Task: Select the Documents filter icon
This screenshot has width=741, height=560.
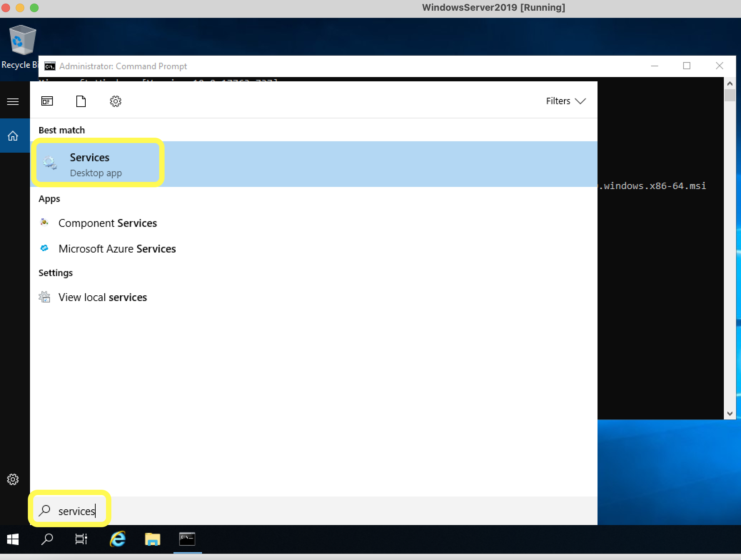Action: (x=81, y=101)
